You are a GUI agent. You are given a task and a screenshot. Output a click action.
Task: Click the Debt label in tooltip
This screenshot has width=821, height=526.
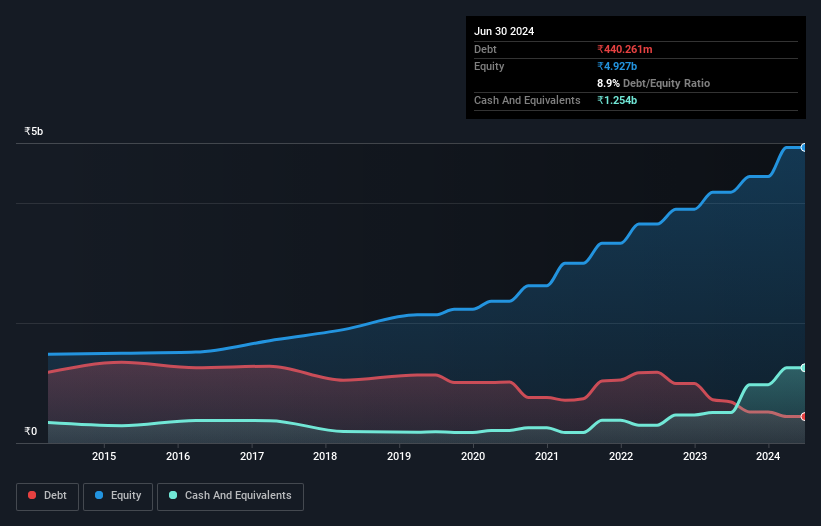pos(485,49)
